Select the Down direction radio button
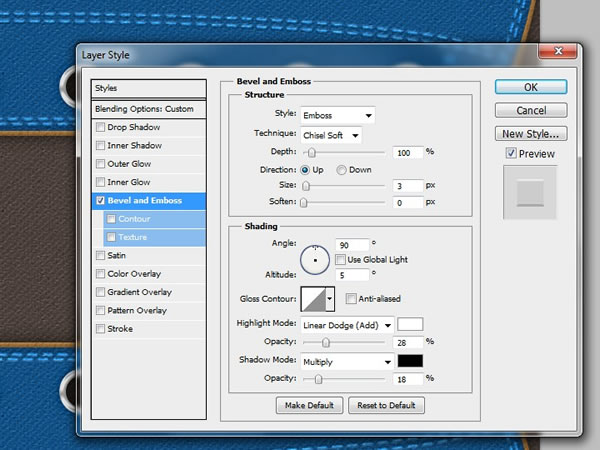 coord(341,170)
